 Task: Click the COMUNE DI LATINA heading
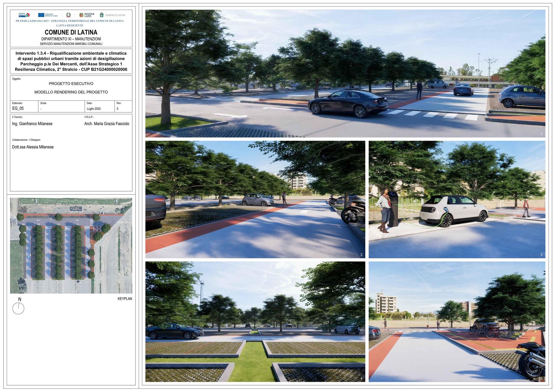[x=71, y=33]
